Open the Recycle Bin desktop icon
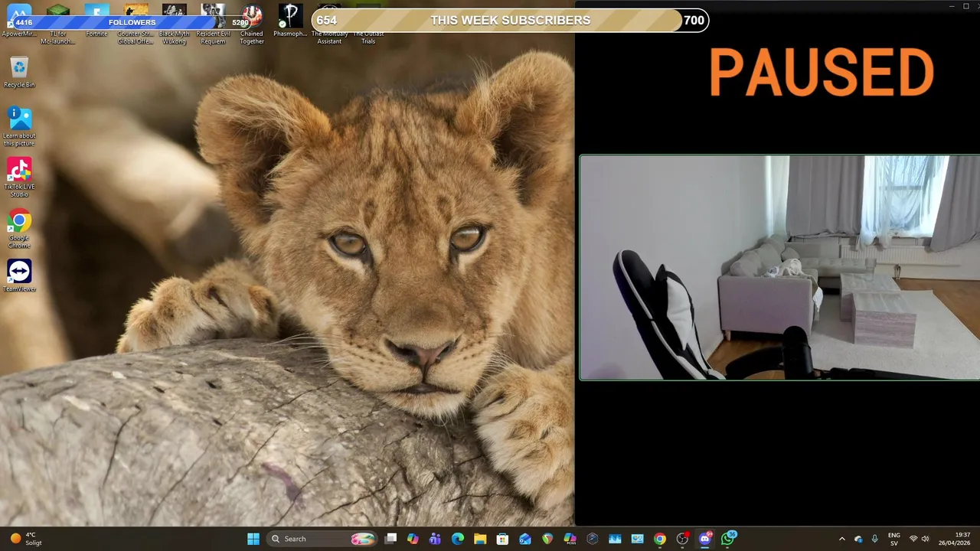 pyautogui.click(x=19, y=73)
